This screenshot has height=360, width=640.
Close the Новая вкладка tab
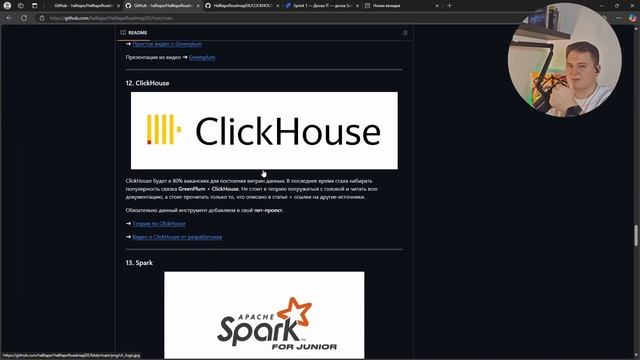coord(437,6)
